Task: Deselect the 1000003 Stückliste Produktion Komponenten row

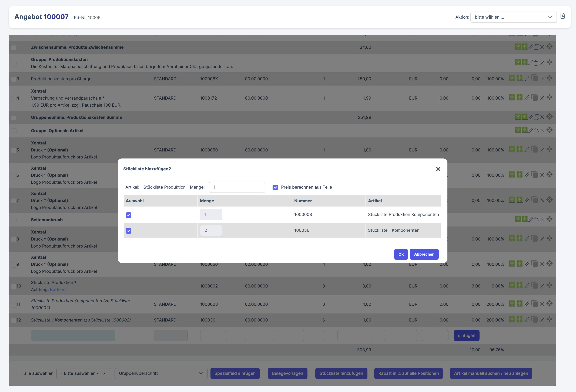Action: tap(128, 215)
